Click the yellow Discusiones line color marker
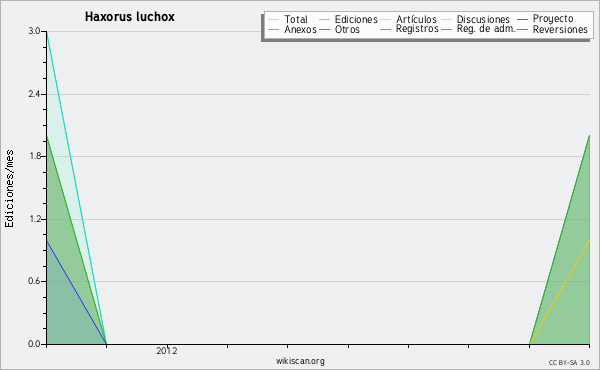The height and width of the screenshot is (370, 600). (447, 19)
